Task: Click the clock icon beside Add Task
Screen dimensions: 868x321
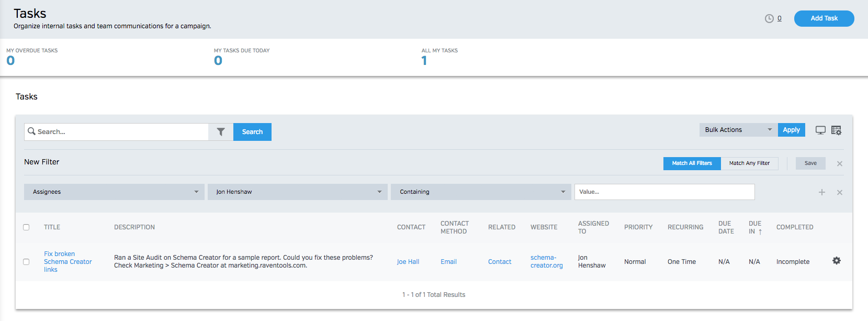Action: pos(769,18)
